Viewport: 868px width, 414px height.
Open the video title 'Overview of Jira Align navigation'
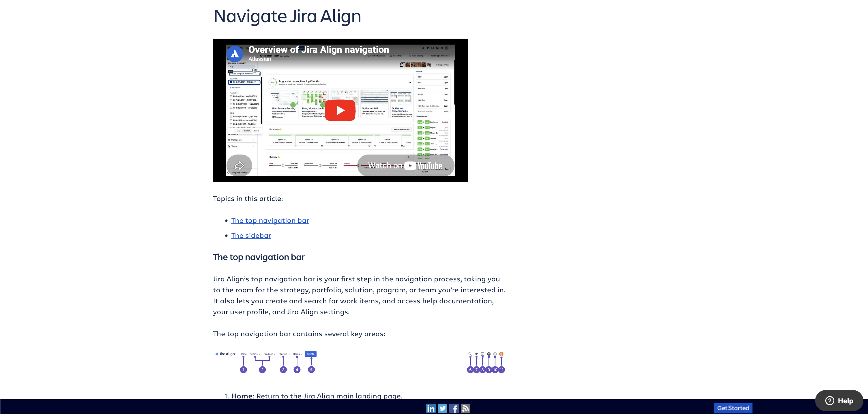(x=319, y=50)
